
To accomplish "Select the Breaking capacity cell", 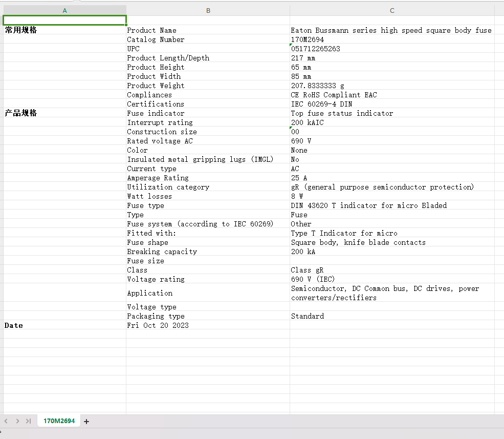I will coord(208,252).
